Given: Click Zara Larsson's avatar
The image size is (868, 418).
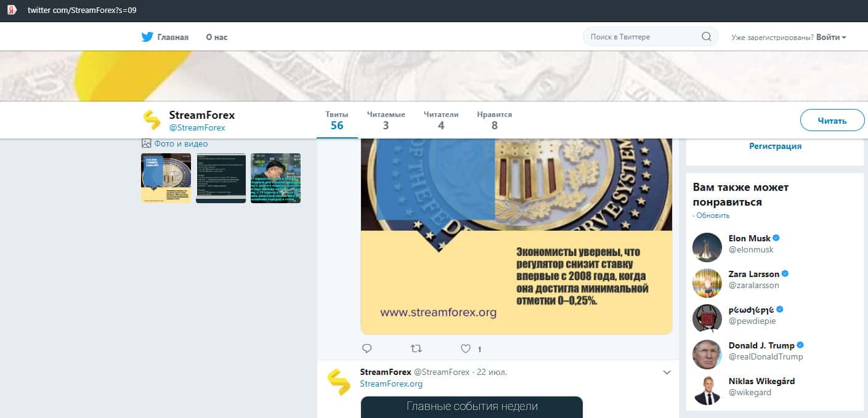Looking at the screenshot, I should tap(707, 283).
